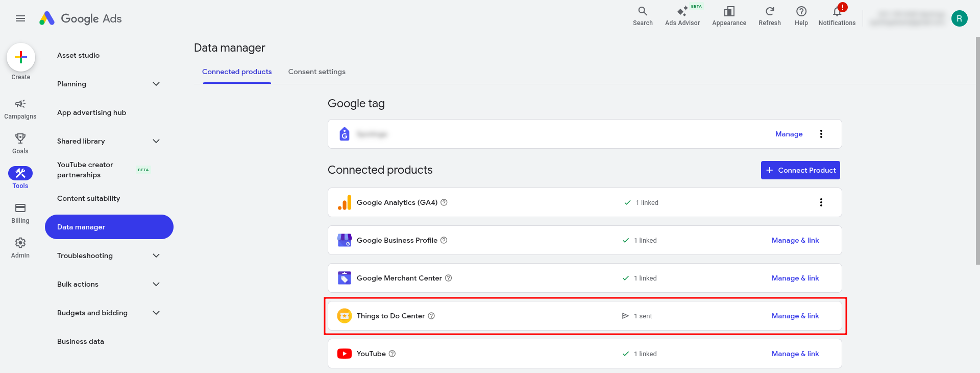Open Appearance settings
980x373 pixels.
click(729, 16)
